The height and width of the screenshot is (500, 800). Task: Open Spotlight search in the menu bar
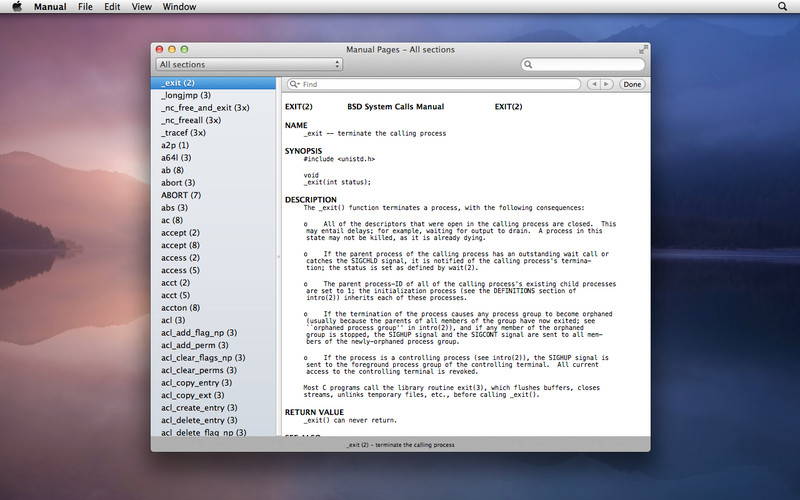pos(782,7)
